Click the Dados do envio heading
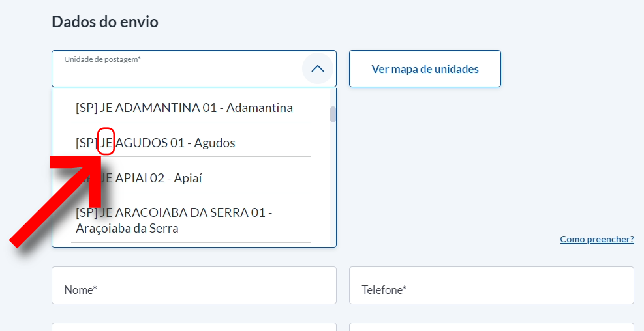644x331 pixels. [105, 22]
